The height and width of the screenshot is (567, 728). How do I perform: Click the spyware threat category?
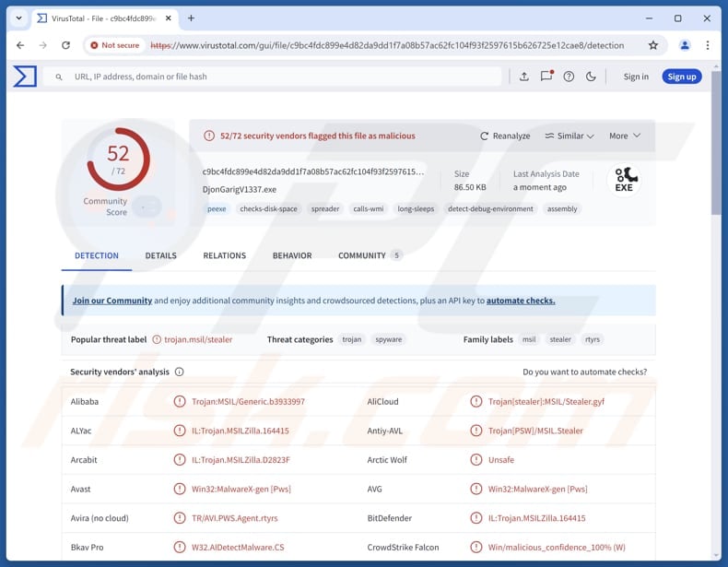pos(389,339)
